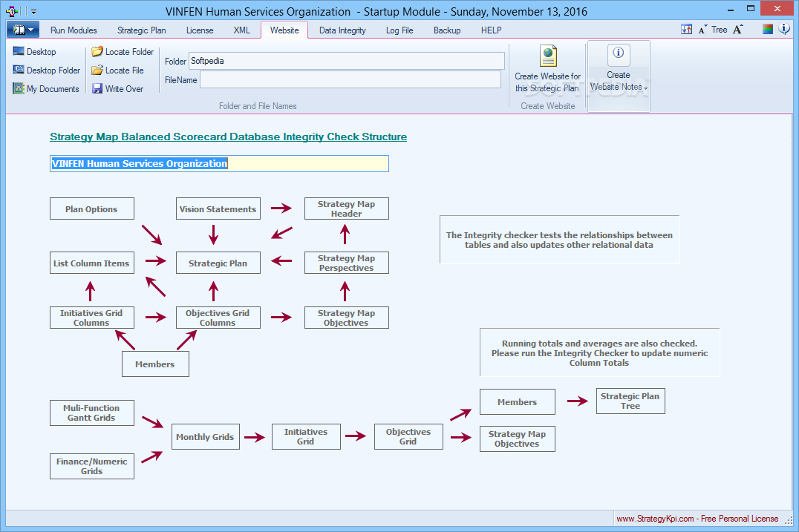Maximize the application window
Screen dimensions: 799x532
click(751, 9)
